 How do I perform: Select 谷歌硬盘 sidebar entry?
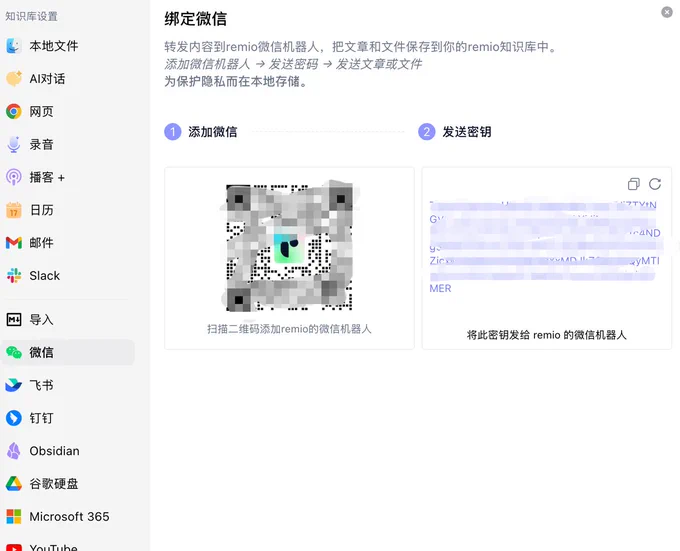coord(69,483)
